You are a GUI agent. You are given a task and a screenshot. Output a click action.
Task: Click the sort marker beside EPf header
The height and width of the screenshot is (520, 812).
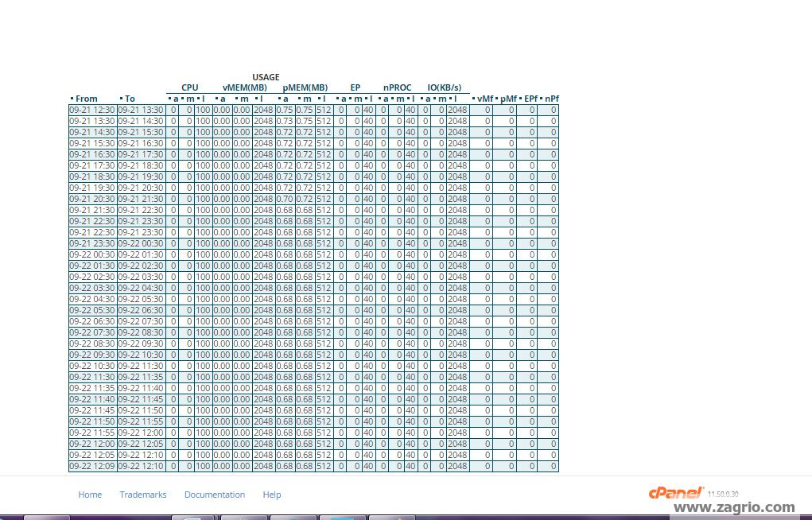(522, 99)
